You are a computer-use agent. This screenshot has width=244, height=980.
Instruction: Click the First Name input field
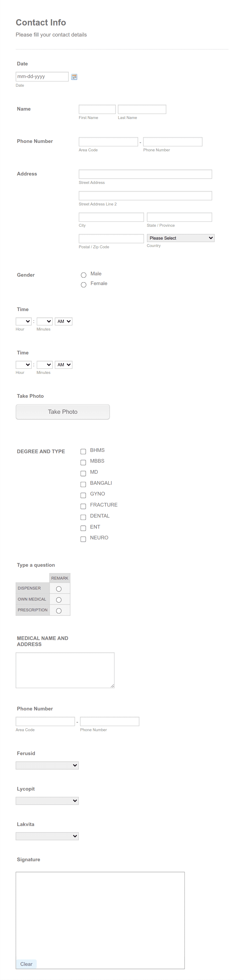click(x=97, y=109)
